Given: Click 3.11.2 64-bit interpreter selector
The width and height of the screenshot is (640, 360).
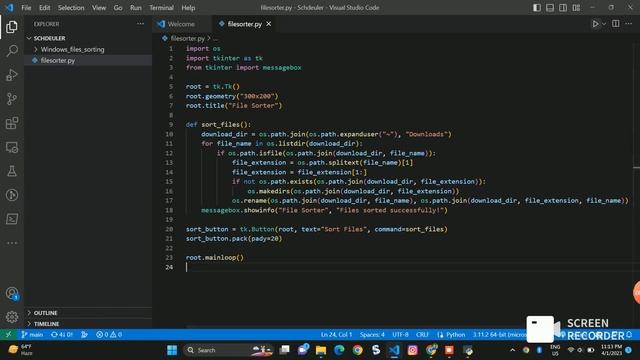Looking at the screenshot, I should [499, 335].
